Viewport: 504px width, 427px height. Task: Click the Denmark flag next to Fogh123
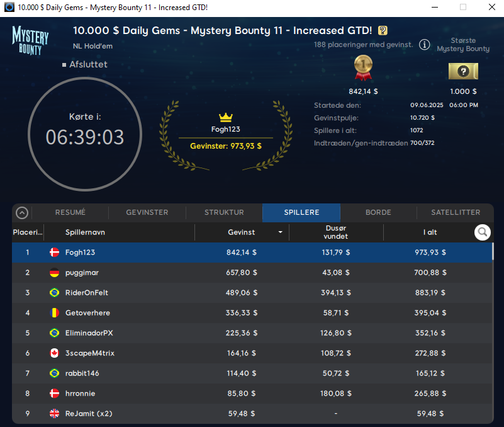pyautogui.click(x=54, y=253)
